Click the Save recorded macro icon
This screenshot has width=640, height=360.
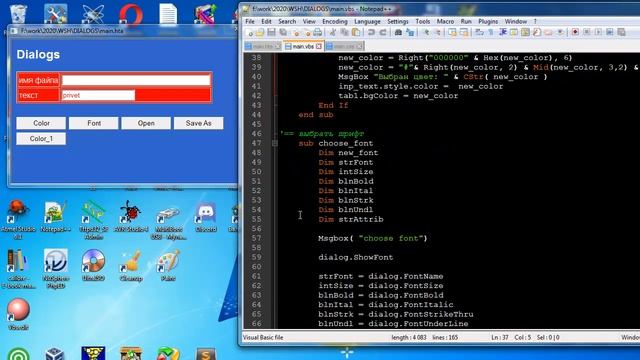(x=621, y=32)
